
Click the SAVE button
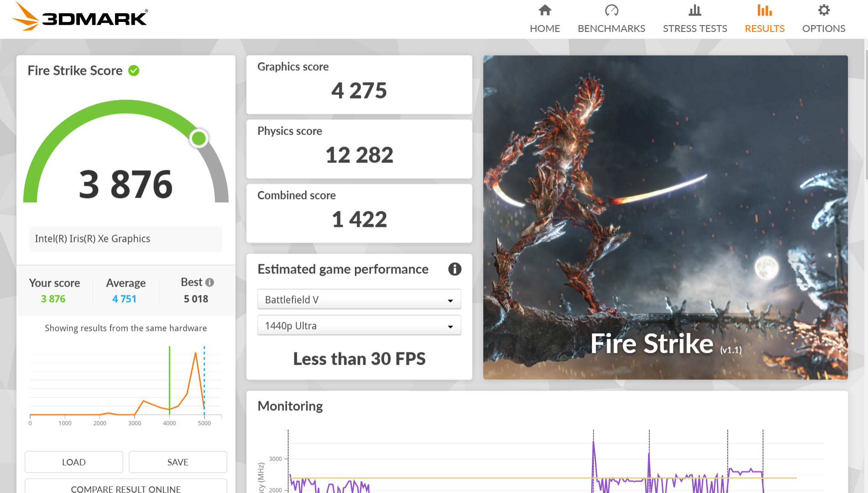178,462
